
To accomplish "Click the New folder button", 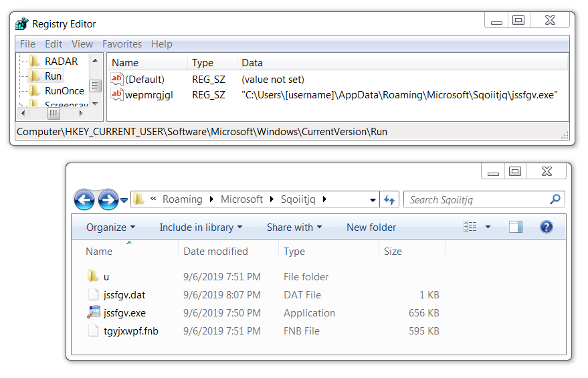I will coord(371,227).
